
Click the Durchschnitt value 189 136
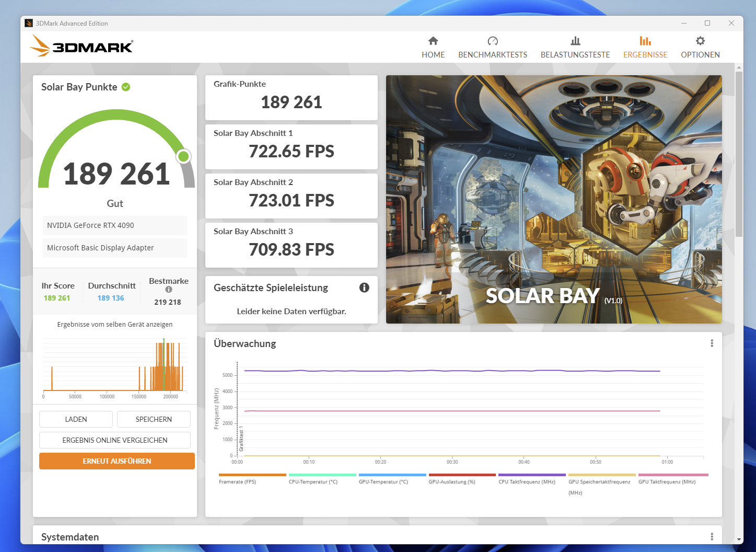point(111,298)
